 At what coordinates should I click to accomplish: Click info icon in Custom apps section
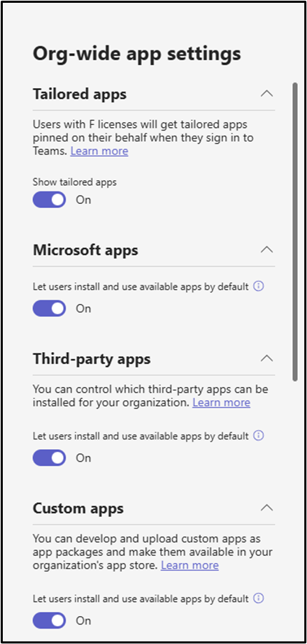pyautogui.click(x=258, y=599)
